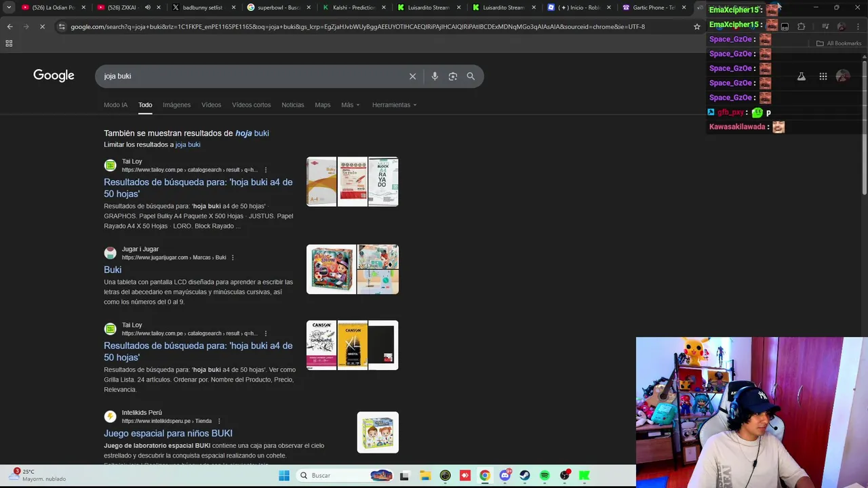
Task: Go to Google home via logo
Action: (54, 76)
